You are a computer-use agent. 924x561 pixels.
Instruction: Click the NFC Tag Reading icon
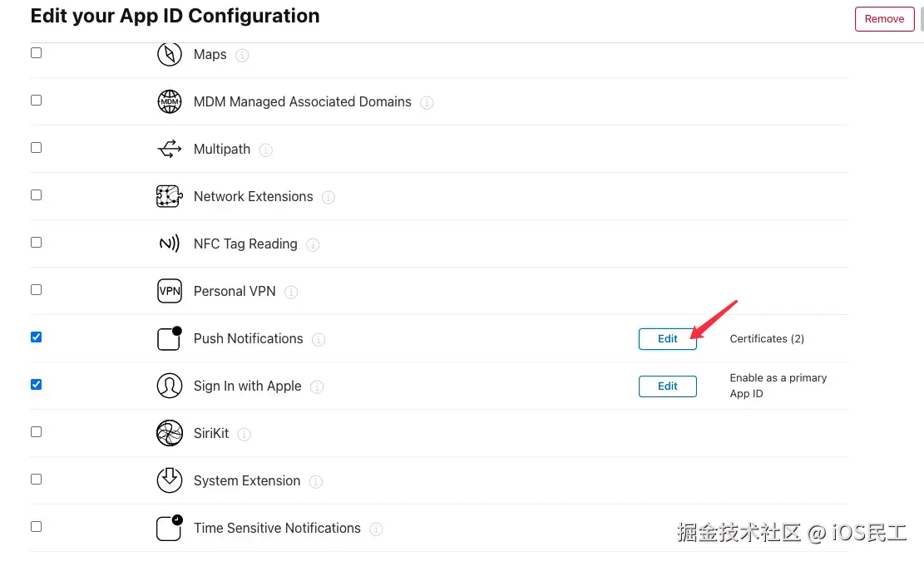[x=170, y=244]
